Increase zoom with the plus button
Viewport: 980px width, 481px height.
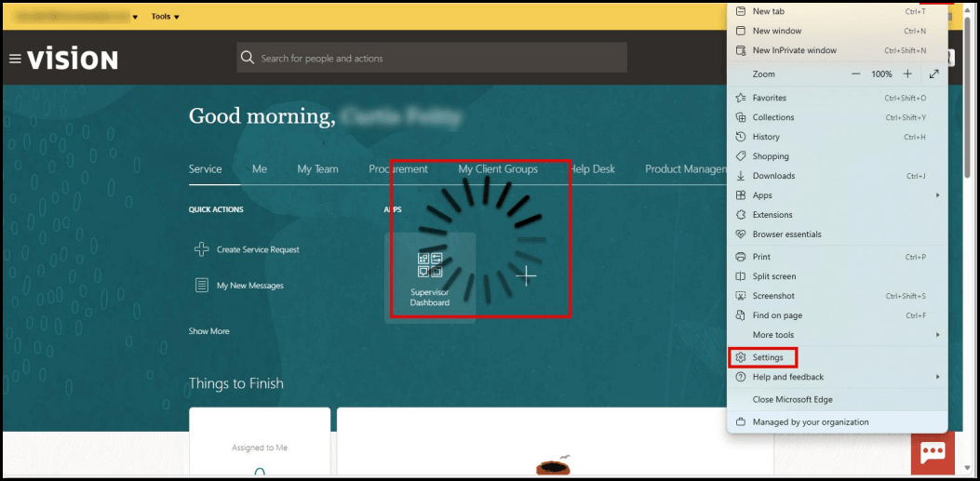(907, 73)
